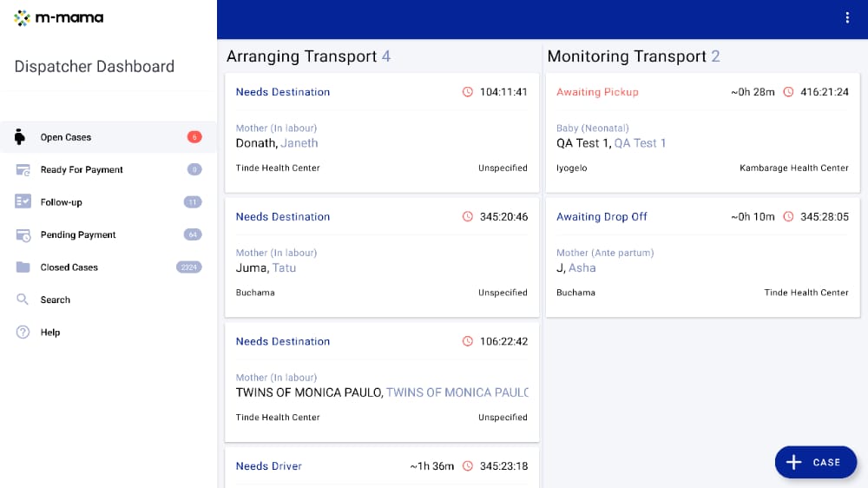Click the Help question mark icon
868x488 pixels.
click(x=23, y=333)
